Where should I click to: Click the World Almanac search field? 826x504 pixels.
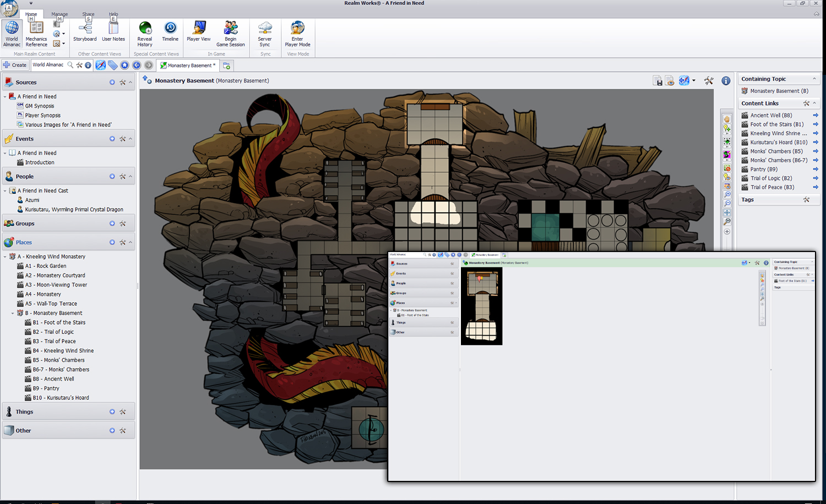coord(48,65)
